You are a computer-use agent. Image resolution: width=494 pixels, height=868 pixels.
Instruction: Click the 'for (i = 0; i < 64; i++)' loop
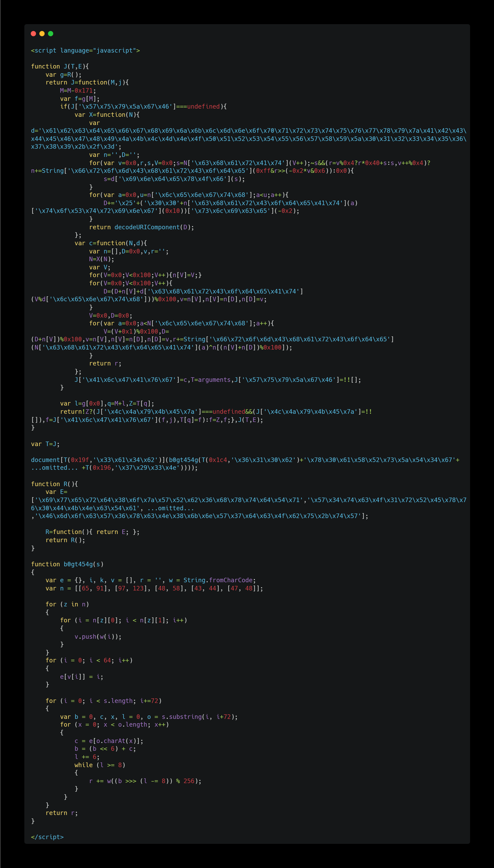tap(89, 660)
